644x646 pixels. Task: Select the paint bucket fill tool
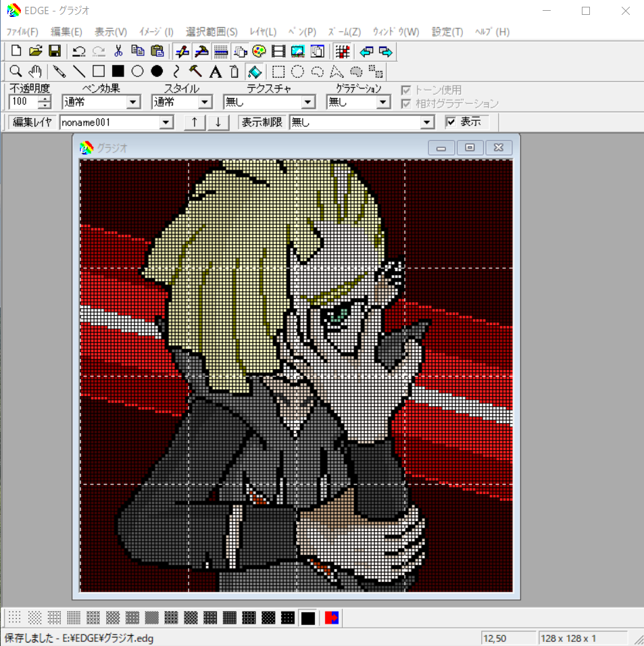pos(255,72)
